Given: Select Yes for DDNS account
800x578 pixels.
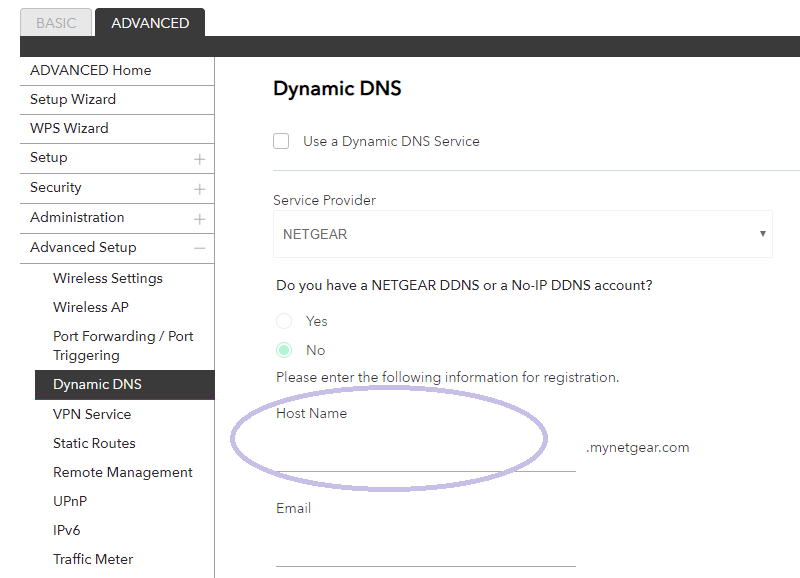Looking at the screenshot, I should pos(284,321).
